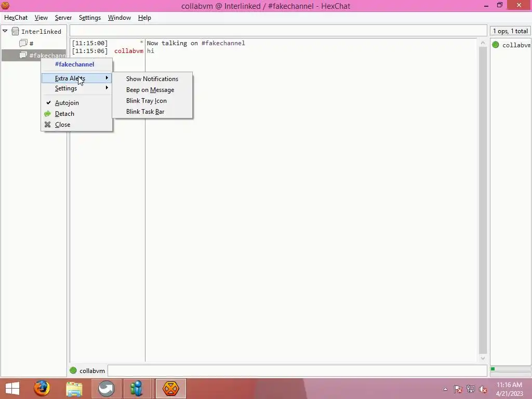Screen dimensions: 532x399
Task: Click collabvm in the user list
Action: tap(516, 45)
